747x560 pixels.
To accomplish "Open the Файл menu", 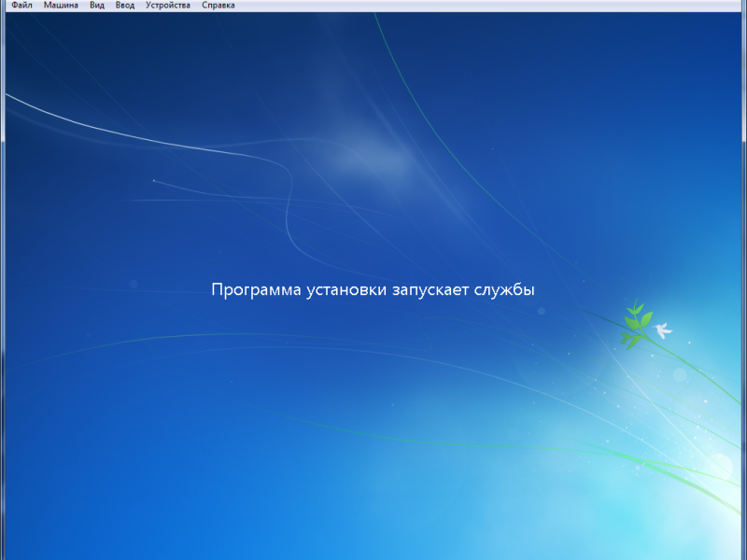I will 21,6.
